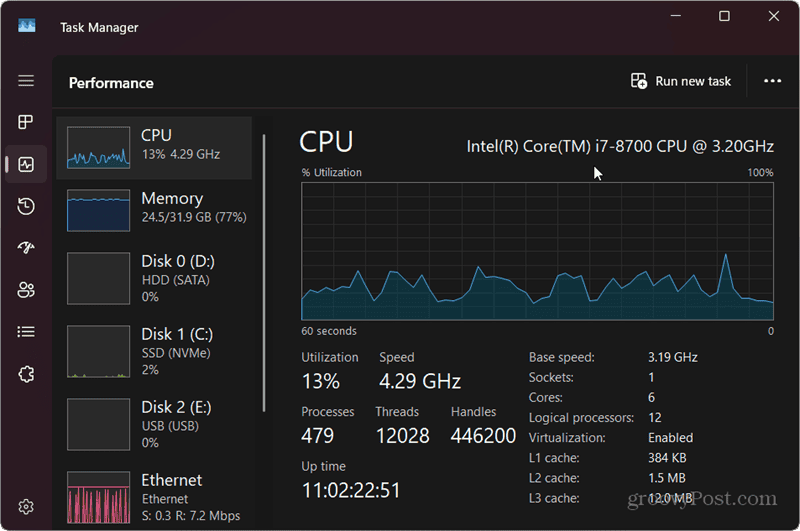
Task: Open the Users page icon
Action: click(x=26, y=290)
